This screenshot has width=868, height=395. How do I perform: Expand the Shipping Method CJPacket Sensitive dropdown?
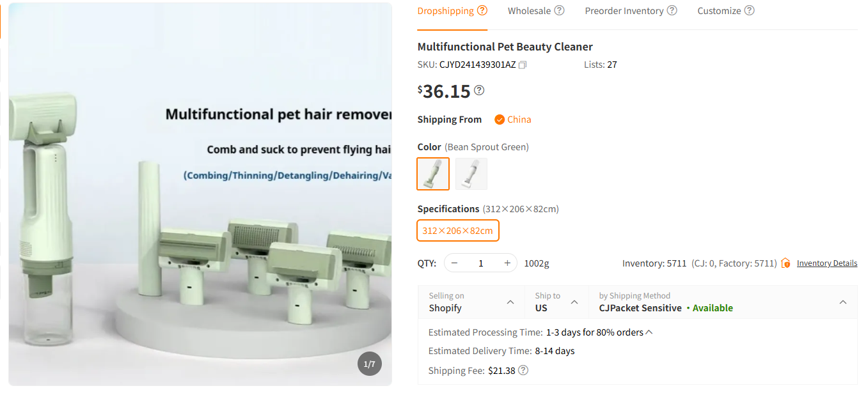(843, 302)
